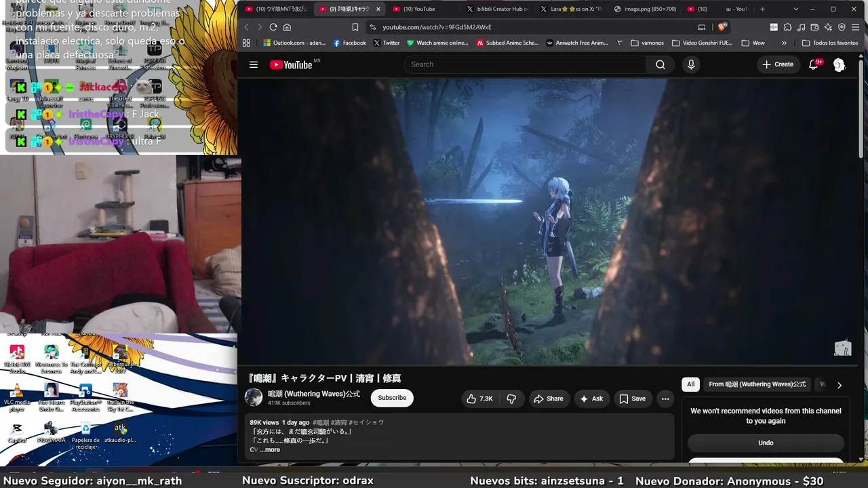Open Brave Shields lion icon
This screenshot has width=868, height=488.
[724, 27]
